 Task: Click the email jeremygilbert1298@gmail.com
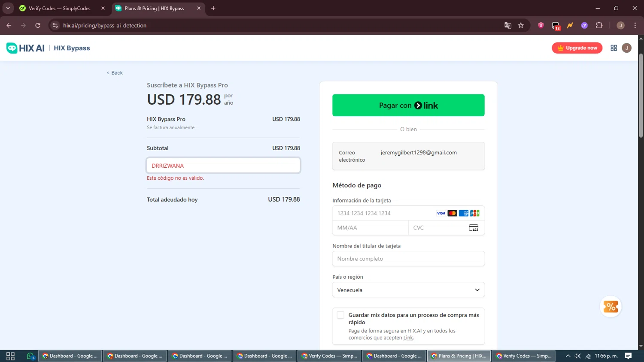[419, 153]
